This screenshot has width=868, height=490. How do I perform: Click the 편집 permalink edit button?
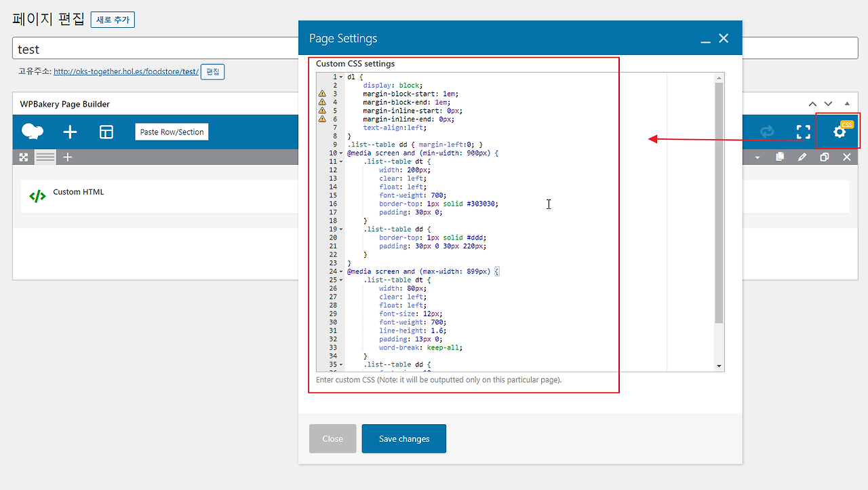click(x=213, y=71)
